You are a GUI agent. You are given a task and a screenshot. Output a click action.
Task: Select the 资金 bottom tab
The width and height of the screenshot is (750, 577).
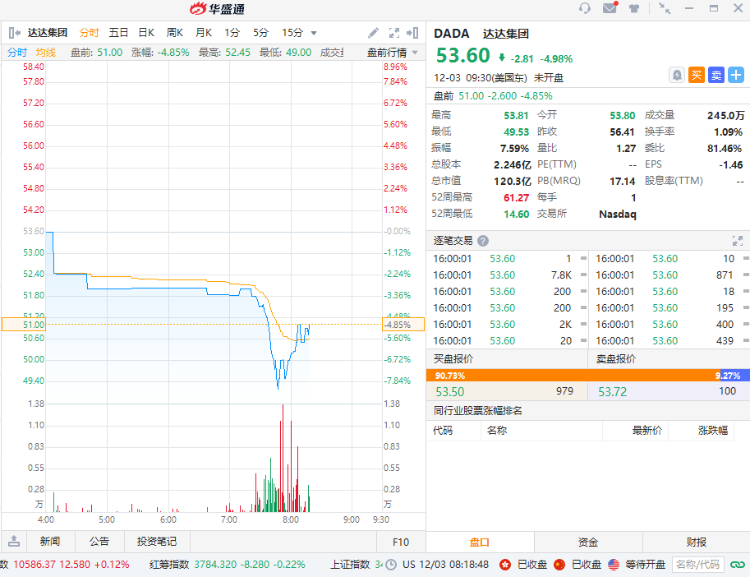588,542
